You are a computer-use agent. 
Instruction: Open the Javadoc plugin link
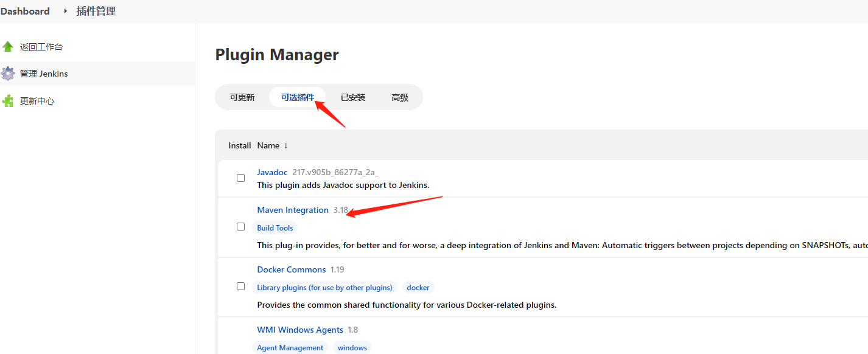[272, 172]
